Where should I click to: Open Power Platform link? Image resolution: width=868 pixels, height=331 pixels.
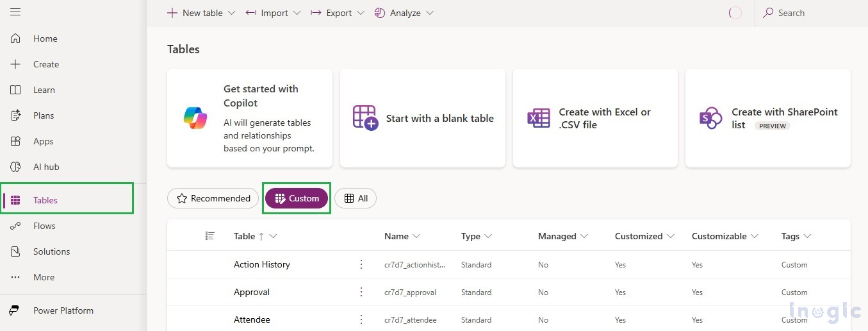click(x=63, y=310)
